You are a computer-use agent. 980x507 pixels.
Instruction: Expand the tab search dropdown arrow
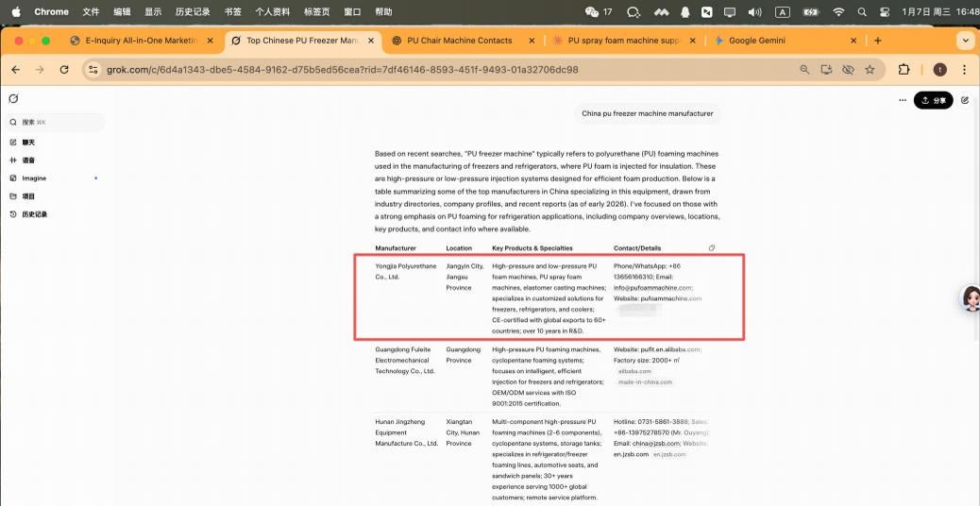pyautogui.click(x=964, y=41)
